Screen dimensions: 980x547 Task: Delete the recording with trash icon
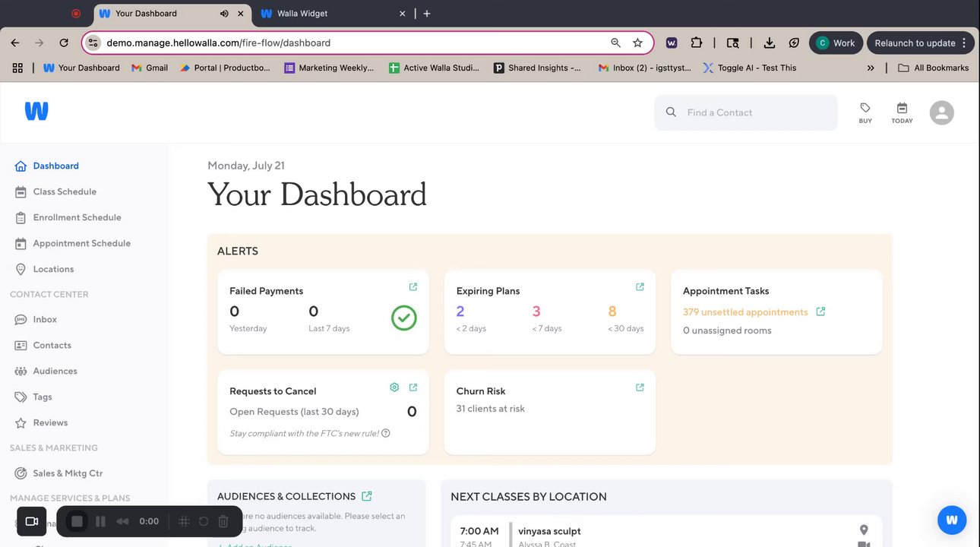[x=223, y=521]
